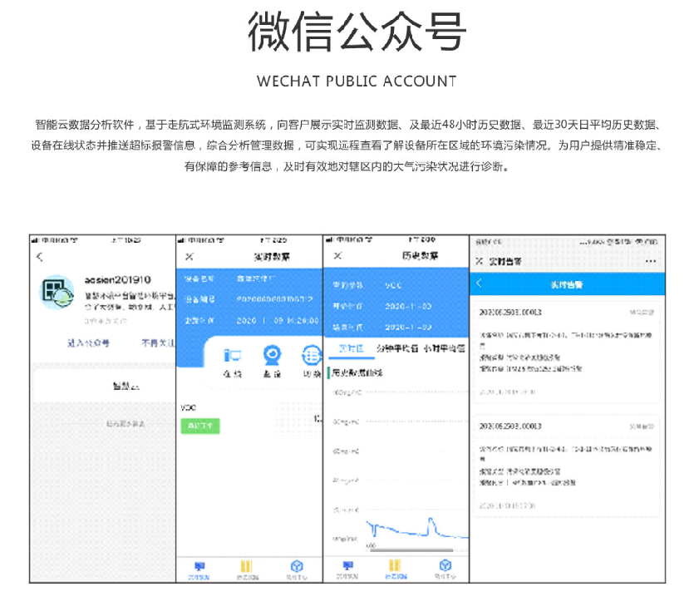This screenshot has width=694, height=616.
Task: Close the 实时数据 page with the X icon
Action: 189,256
